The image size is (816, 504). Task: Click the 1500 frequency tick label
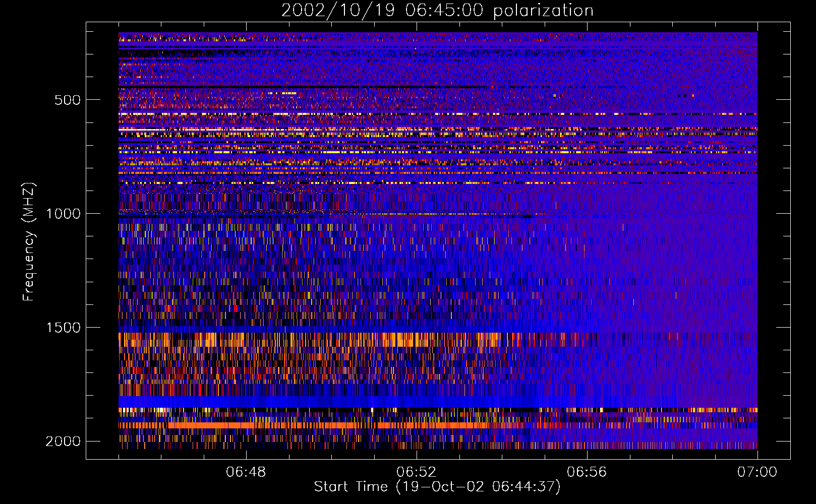63,328
